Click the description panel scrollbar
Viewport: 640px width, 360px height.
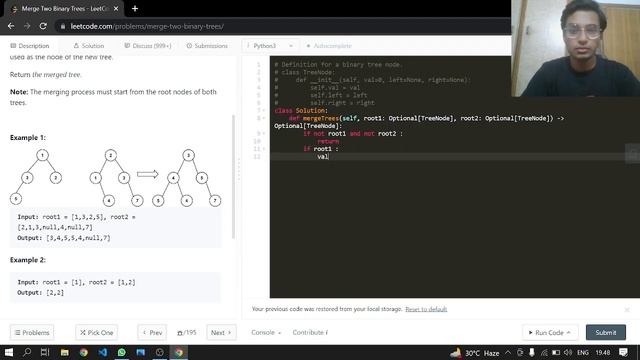point(233,177)
